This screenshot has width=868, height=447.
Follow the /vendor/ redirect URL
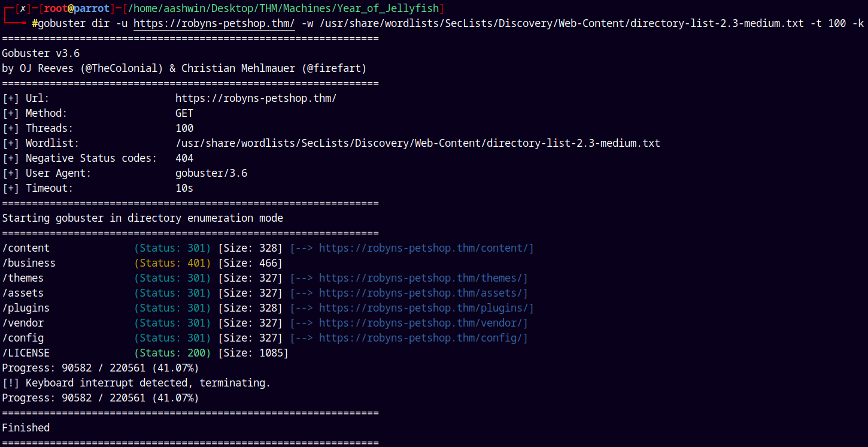423,323
